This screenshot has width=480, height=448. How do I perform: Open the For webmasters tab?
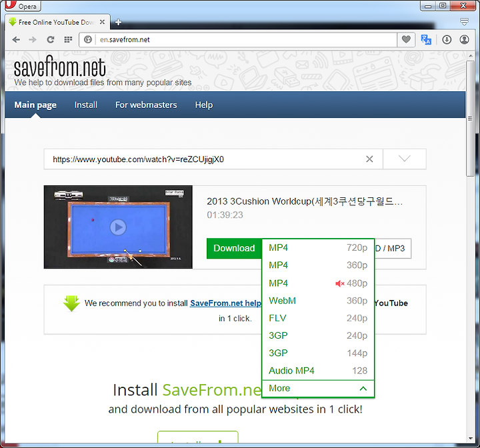pyautogui.click(x=146, y=105)
